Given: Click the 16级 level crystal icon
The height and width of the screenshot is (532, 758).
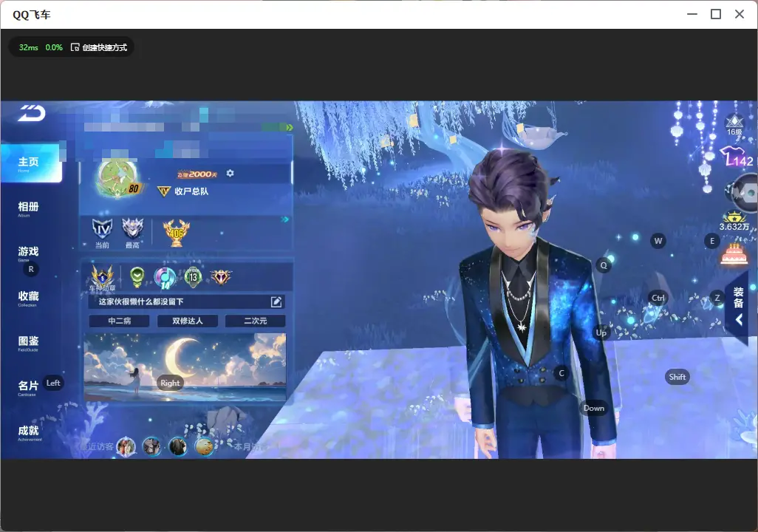Looking at the screenshot, I should [734, 125].
